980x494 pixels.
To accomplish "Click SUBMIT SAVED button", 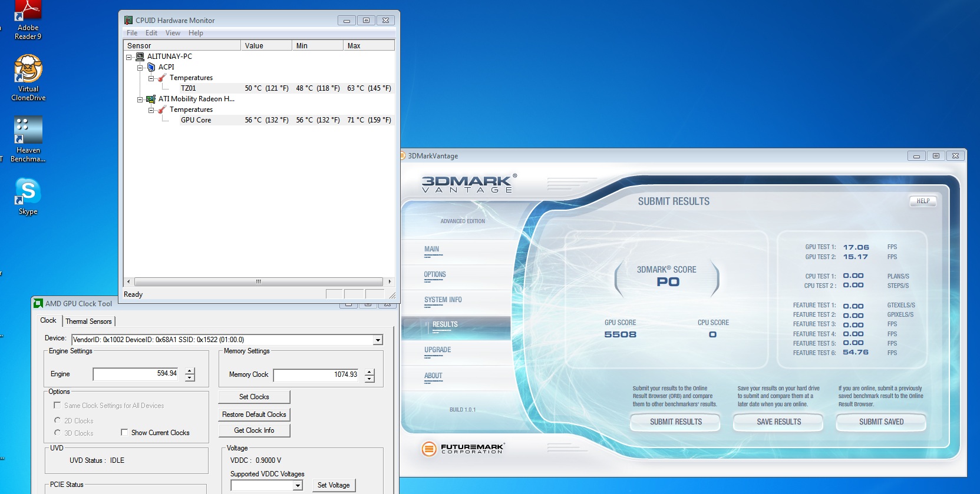I will pyautogui.click(x=881, y=422).
